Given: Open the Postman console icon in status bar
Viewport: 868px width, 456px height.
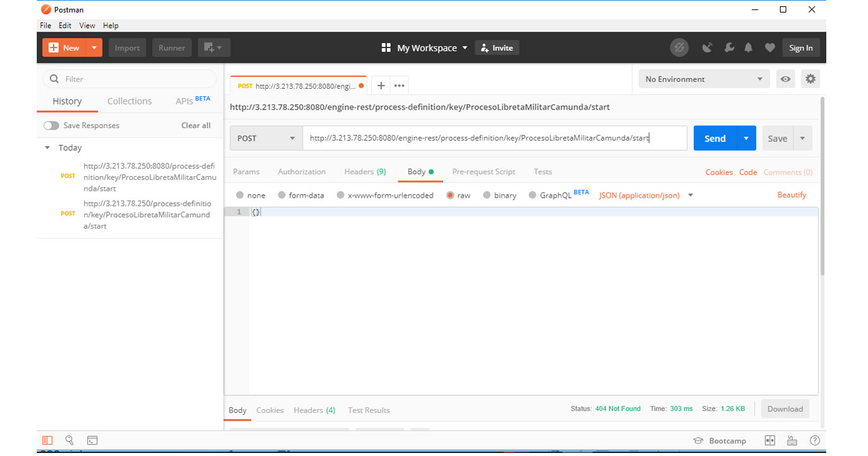Looking at the screenshot, I should [92, 440].
